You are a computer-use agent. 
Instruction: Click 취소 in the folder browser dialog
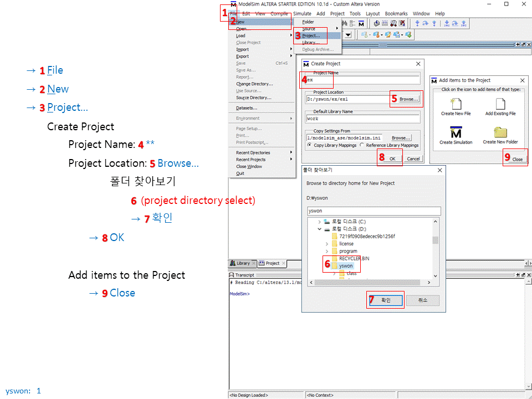pyautogui.click(x=423, y=300)
